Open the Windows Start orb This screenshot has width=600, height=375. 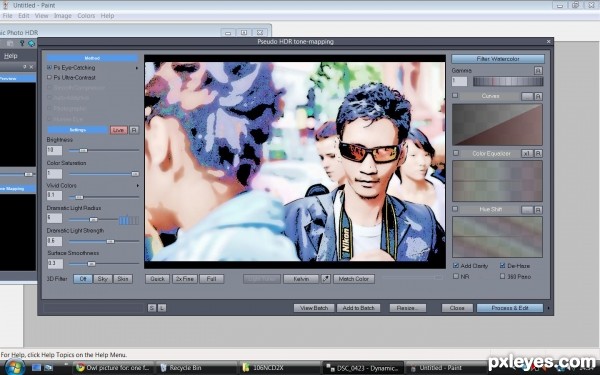[x=14, y=367]
